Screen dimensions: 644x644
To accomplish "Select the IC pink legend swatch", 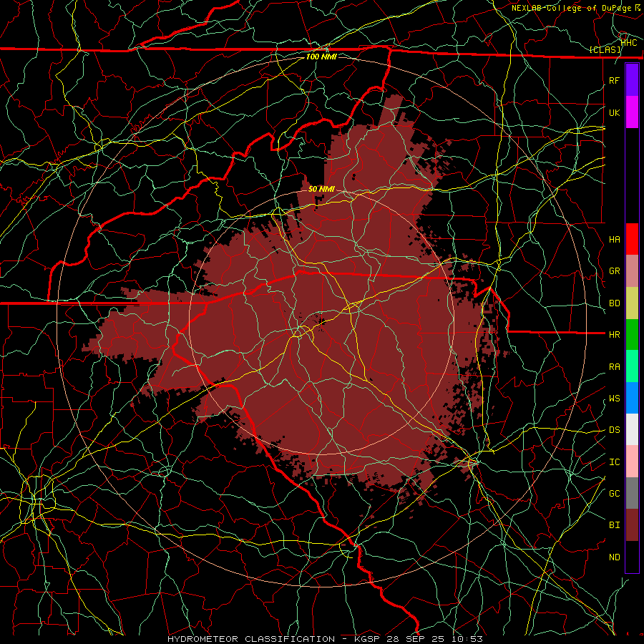I will tap(632, 462).
